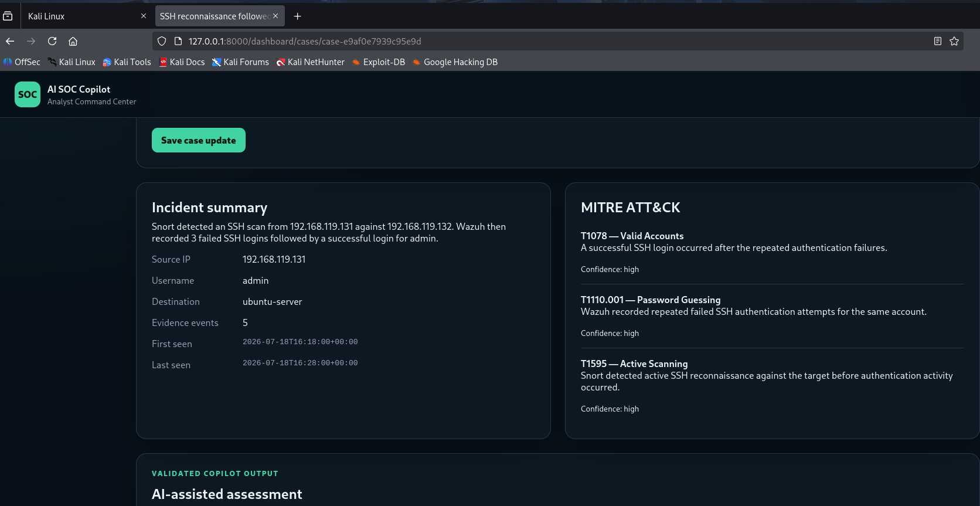Click the SOC logo badge
This screenshot has width=980, height=506.
[x=28, y=94]
